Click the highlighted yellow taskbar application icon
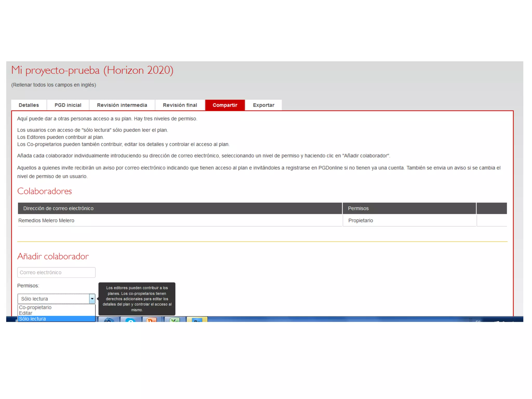532x399 pixels. click(197, 320)
